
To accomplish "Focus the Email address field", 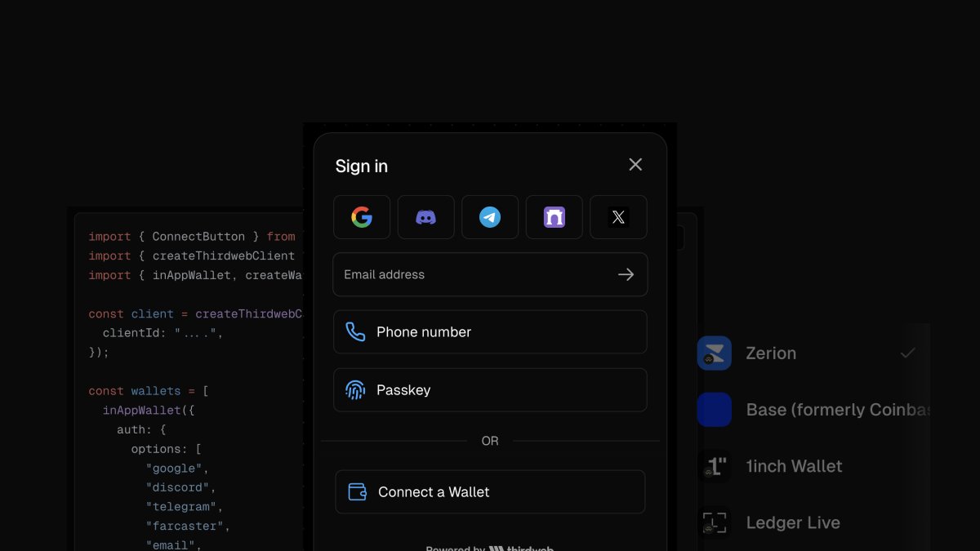I will [490, 274].
